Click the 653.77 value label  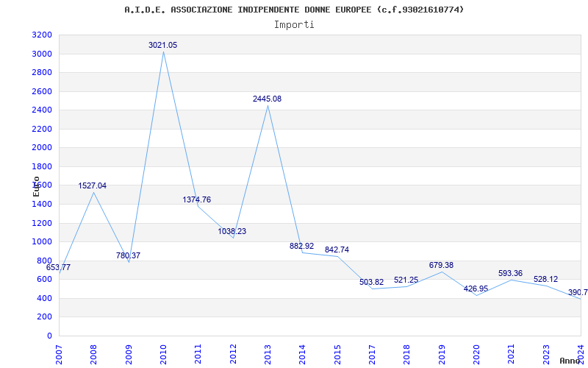(x=58, y=267)
